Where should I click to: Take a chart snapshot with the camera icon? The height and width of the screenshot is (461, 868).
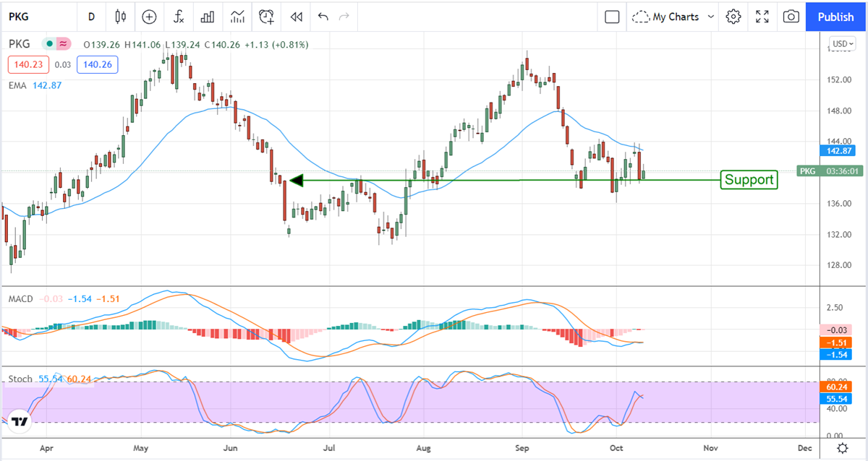791,16
